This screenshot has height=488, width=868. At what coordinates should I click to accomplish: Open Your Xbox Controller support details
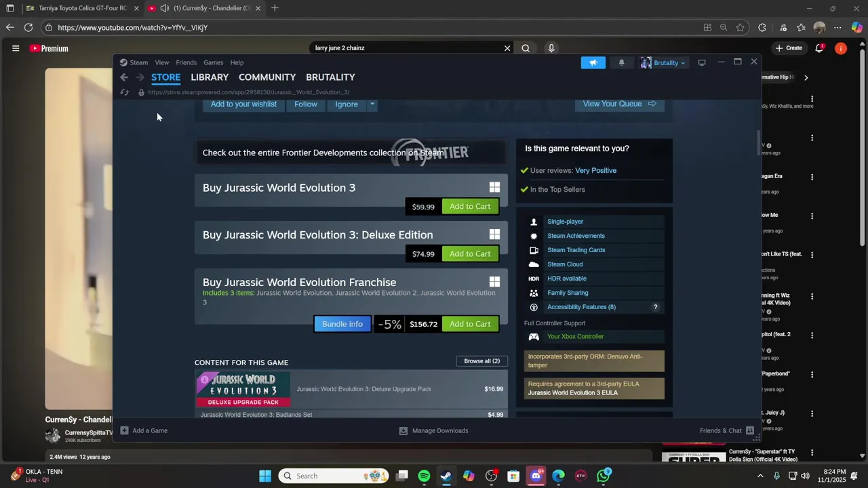tap(575, 337)
